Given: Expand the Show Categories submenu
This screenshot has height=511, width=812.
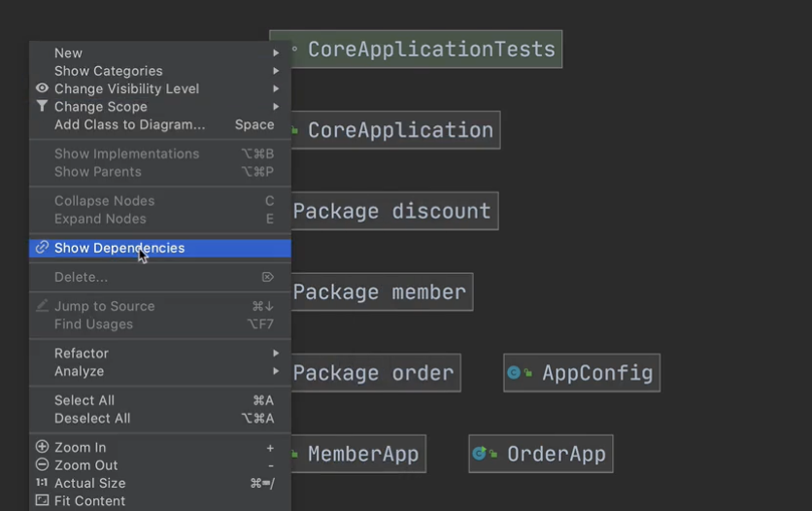Looking at the screenshot, I should [x=276, y=71].
